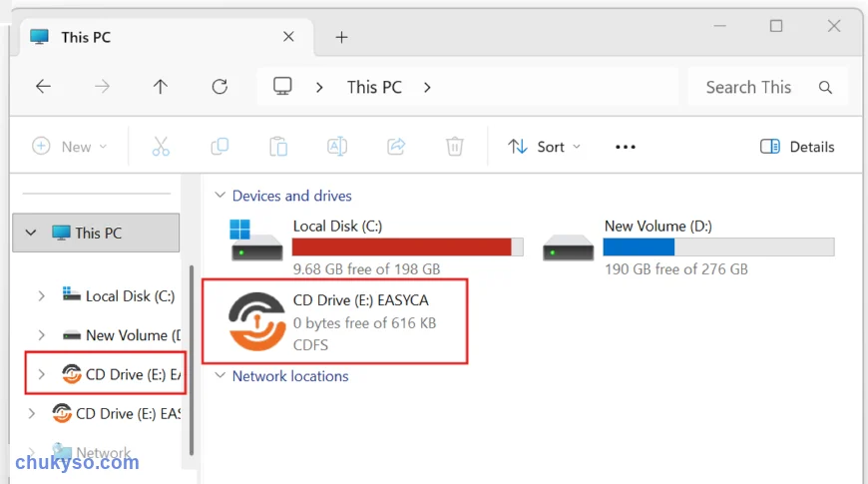The height and width of the screenshot is (484, 868).
Task: Expand New Volume in sidebar tree
Action: (42, 335)
